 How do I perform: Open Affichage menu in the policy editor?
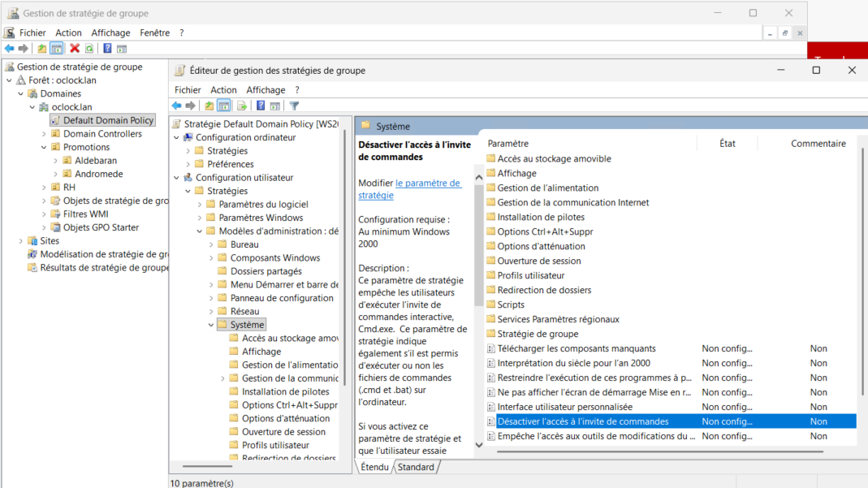pos(266,90)
